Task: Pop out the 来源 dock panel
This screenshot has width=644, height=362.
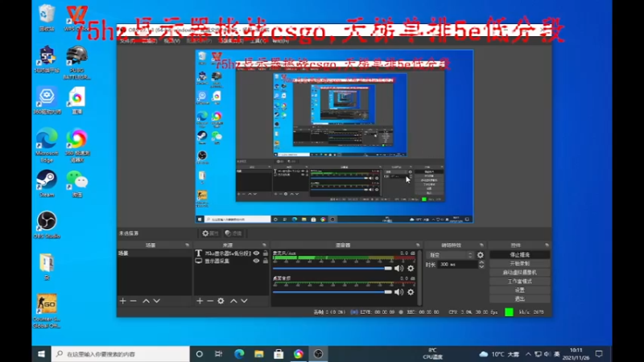Action: [264, 245]
